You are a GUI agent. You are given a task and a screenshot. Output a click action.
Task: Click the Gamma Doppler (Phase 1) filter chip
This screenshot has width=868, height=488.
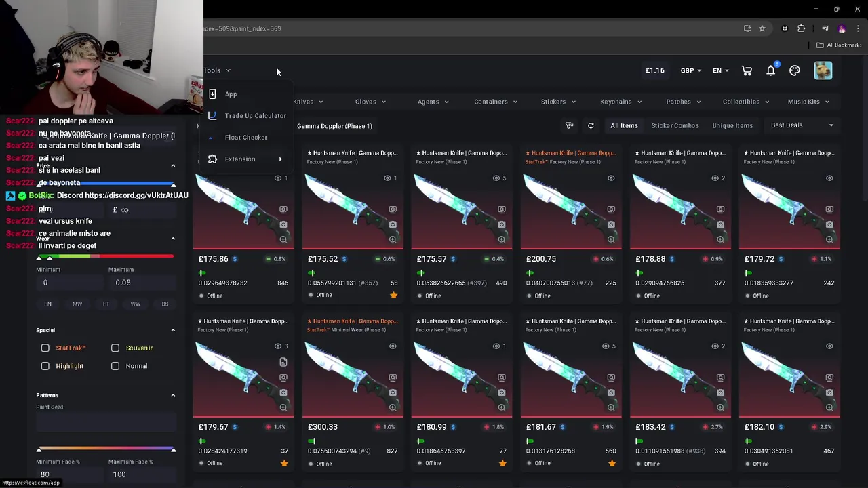334,126
